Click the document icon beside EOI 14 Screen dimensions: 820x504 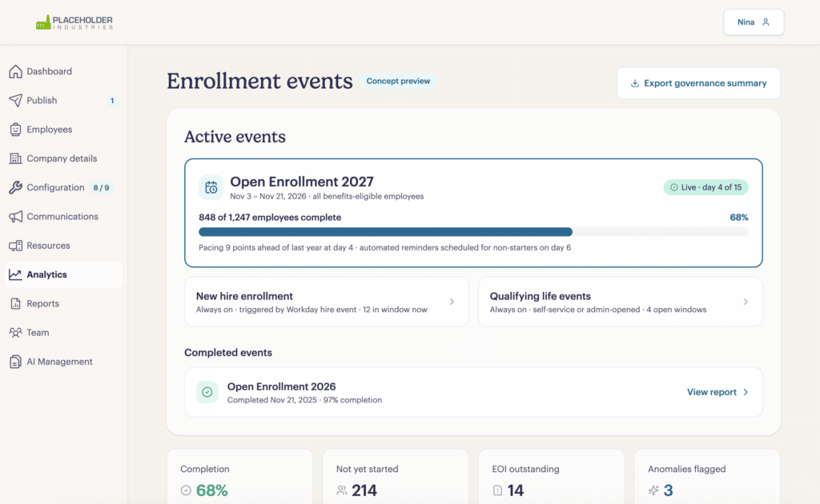click(497, 490)
